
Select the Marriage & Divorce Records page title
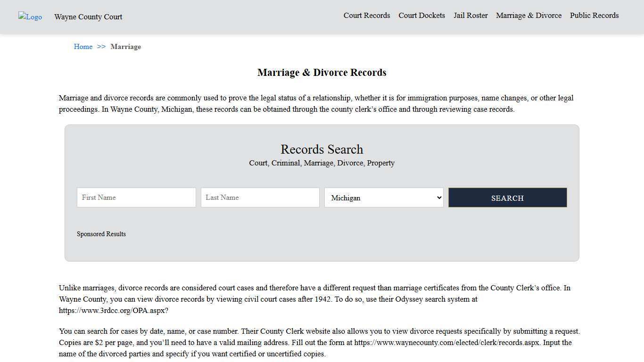(x=322, y=73)
